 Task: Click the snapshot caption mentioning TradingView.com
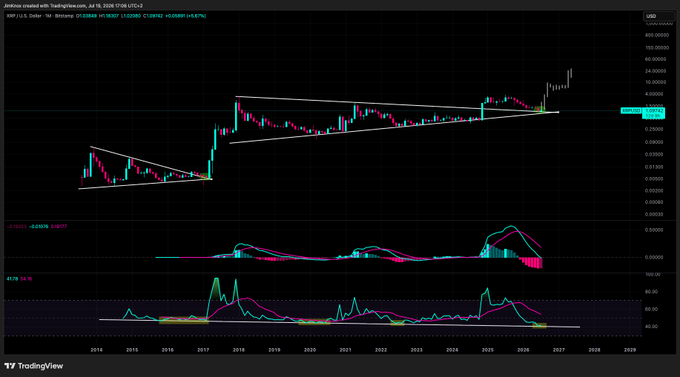pos(73,6)
